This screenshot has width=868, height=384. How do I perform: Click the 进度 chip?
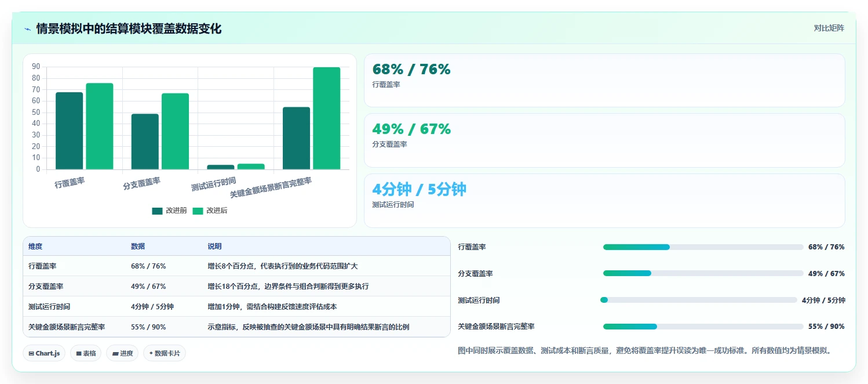point(122,353)
